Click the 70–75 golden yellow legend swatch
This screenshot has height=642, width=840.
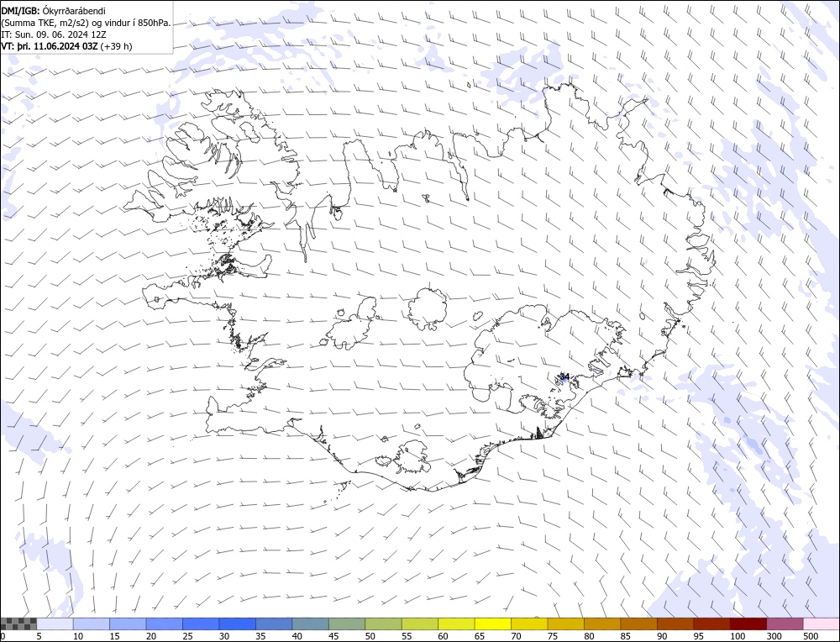click(529, 624)
